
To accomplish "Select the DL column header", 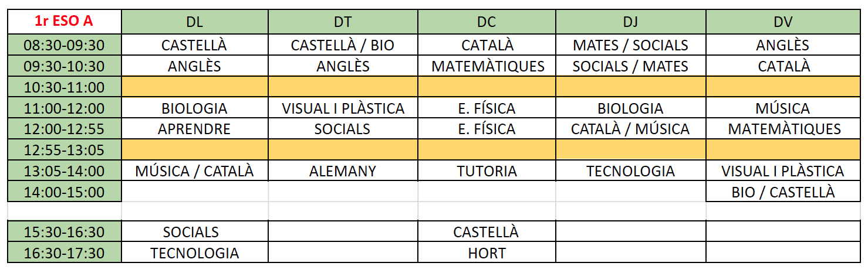I will pyautogui.click(x=194, y=22).
